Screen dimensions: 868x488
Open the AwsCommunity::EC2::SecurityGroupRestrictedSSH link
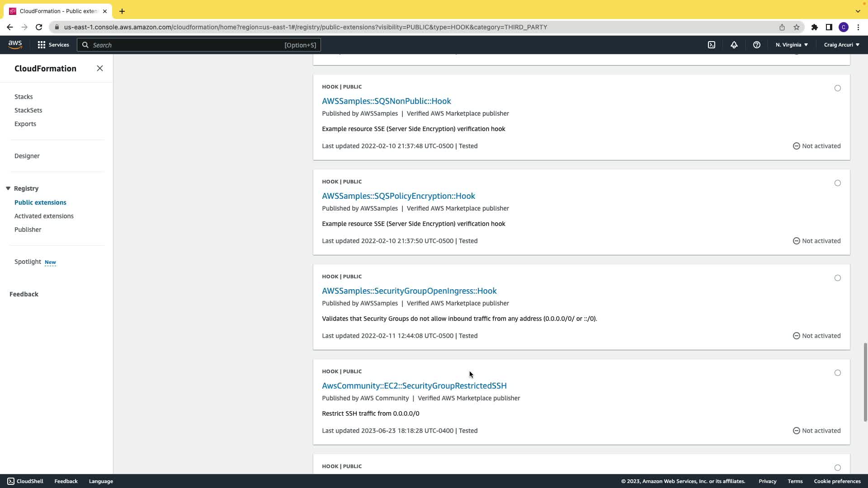(x=414, y=385)
